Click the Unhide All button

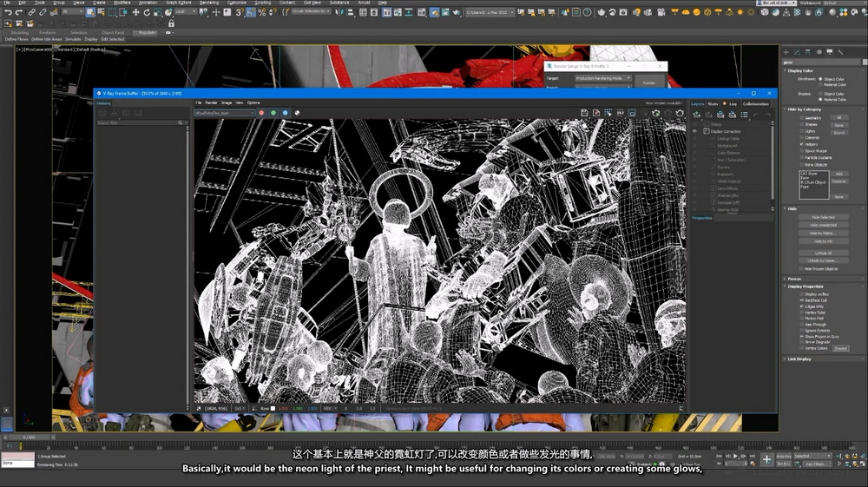pyautogui.click(x=823, y=253)
